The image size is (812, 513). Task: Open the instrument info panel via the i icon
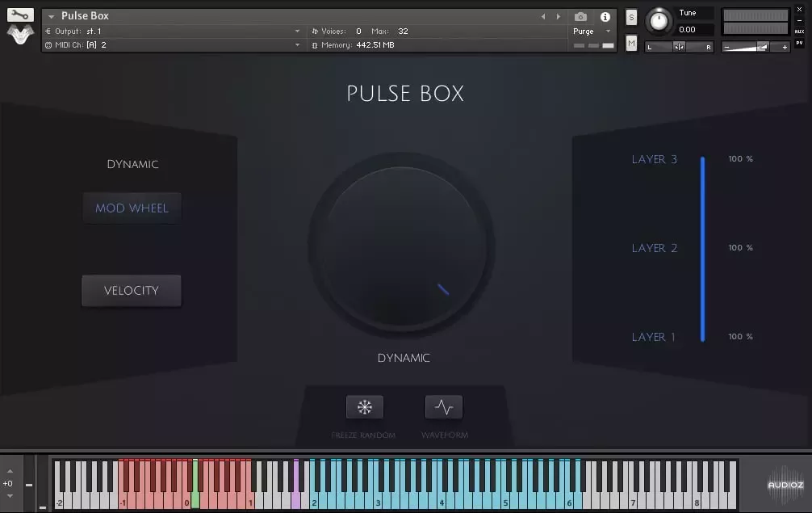pyautogui.click(x=605, y=15)
